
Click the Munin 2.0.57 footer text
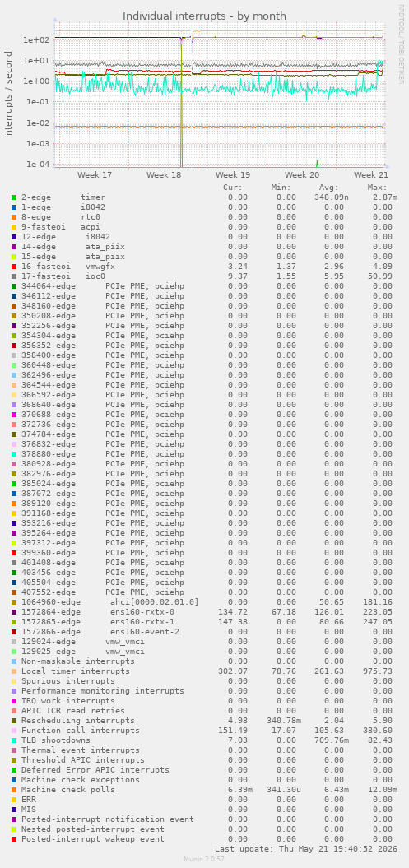coord(204,859)
